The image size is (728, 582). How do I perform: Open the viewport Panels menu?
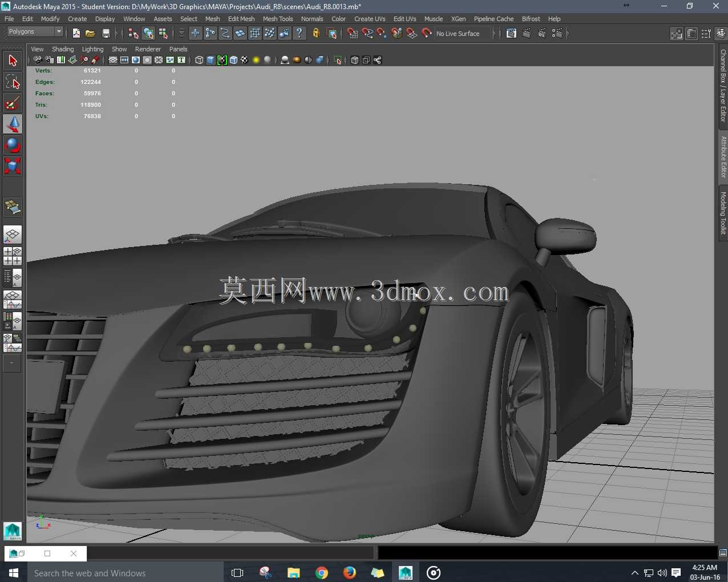[x=178, y=49]
